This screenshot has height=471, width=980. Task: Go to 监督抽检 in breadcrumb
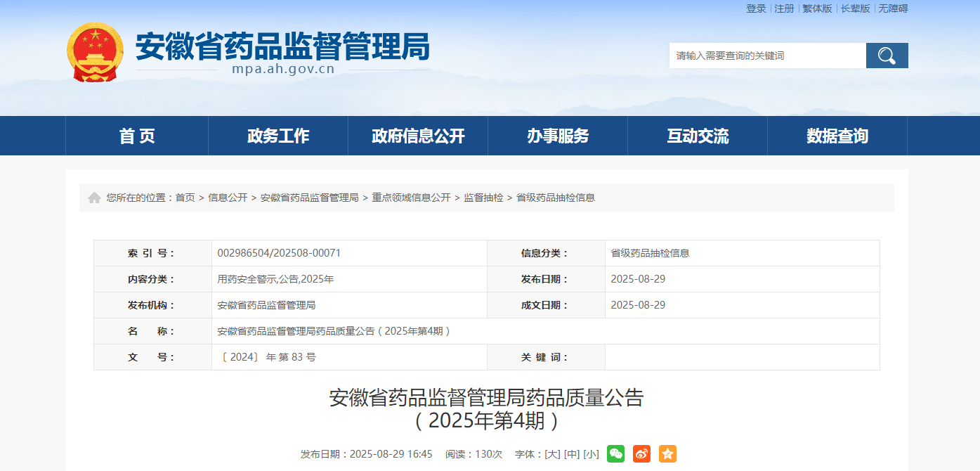[x=483, y=198]
